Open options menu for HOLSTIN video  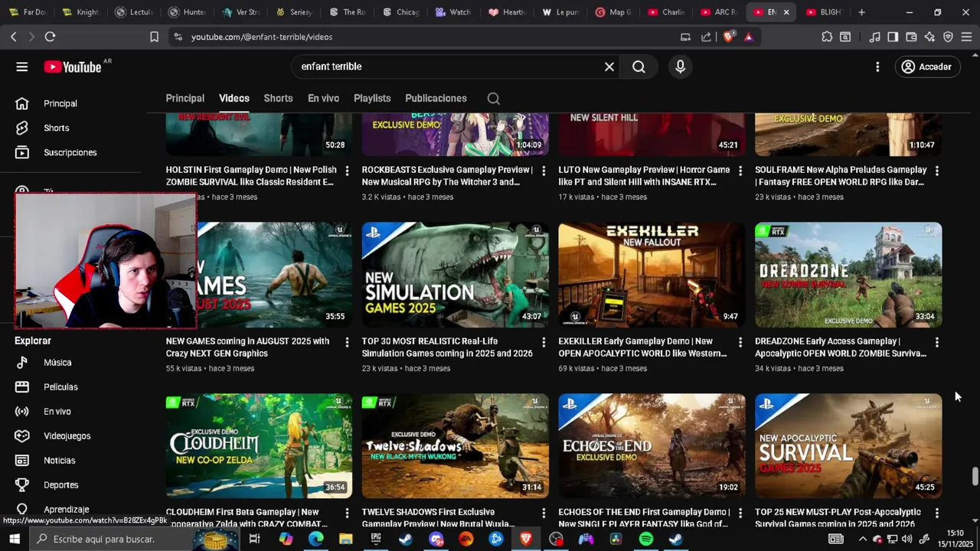347,171
